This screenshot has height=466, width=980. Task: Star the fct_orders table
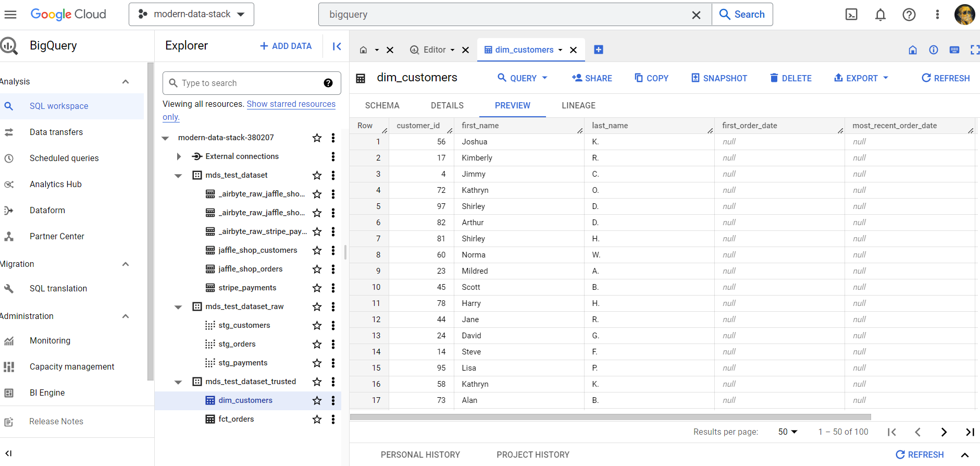tap(317, 419)
